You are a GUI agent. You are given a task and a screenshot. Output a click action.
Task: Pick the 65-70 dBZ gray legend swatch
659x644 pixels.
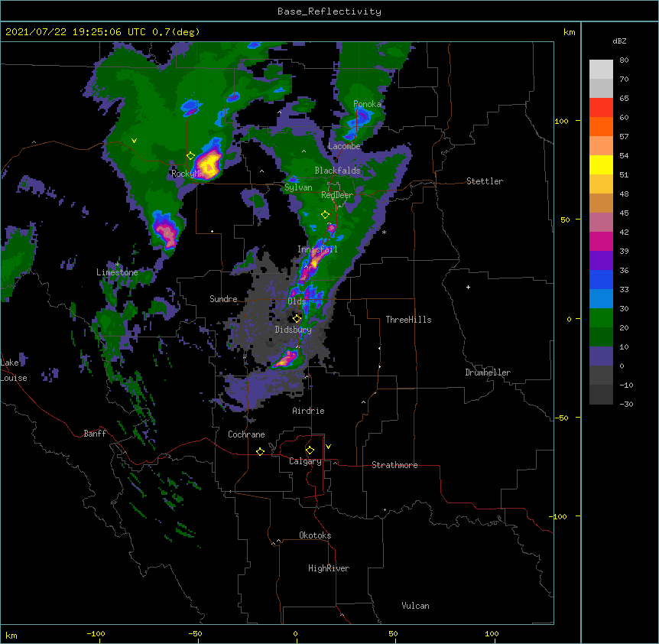pos(601,88)
